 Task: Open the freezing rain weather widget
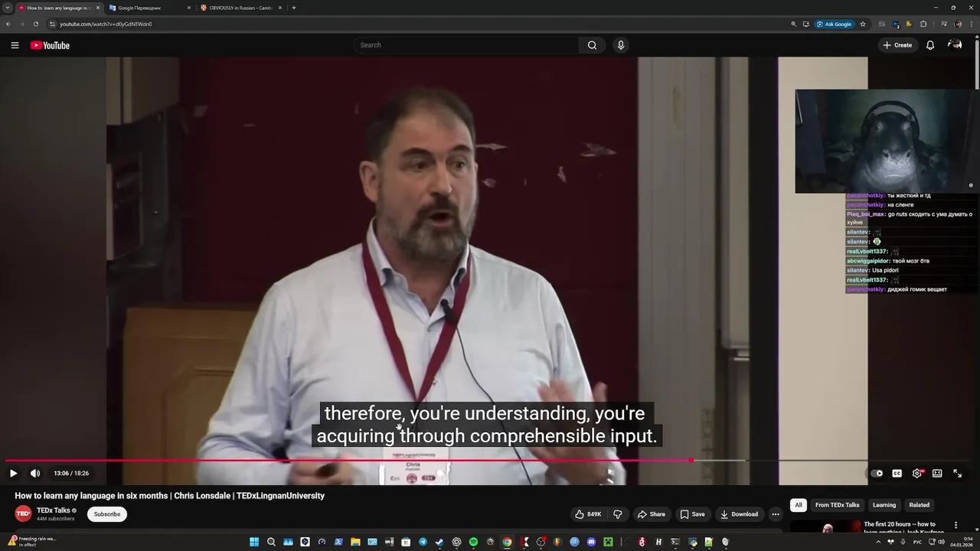31,541
